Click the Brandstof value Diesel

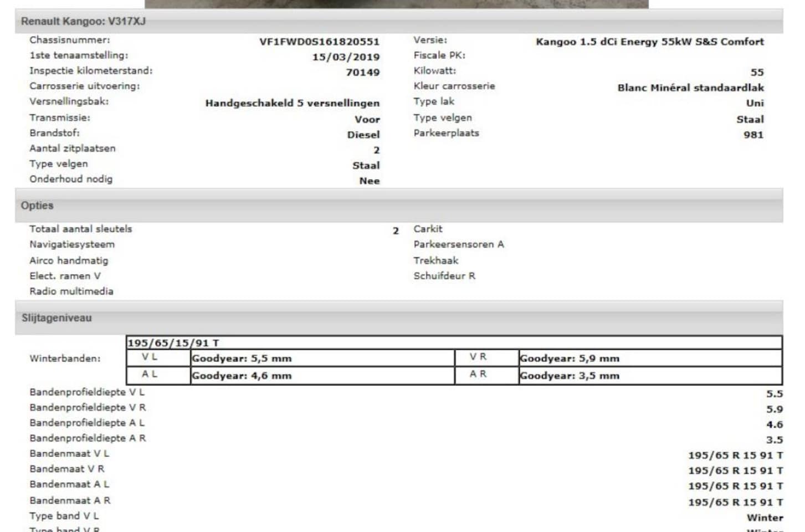pyautogui.click(x=363, y=135)
